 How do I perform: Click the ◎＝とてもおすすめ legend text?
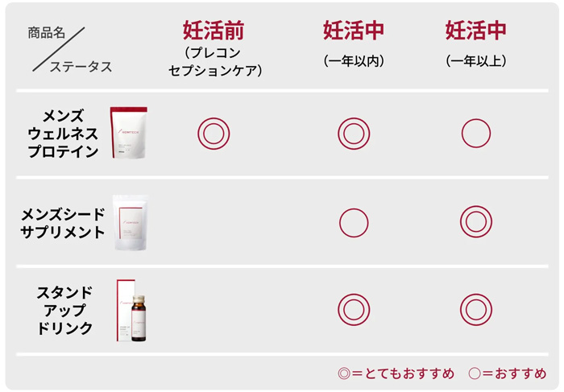tap(396, 373)
